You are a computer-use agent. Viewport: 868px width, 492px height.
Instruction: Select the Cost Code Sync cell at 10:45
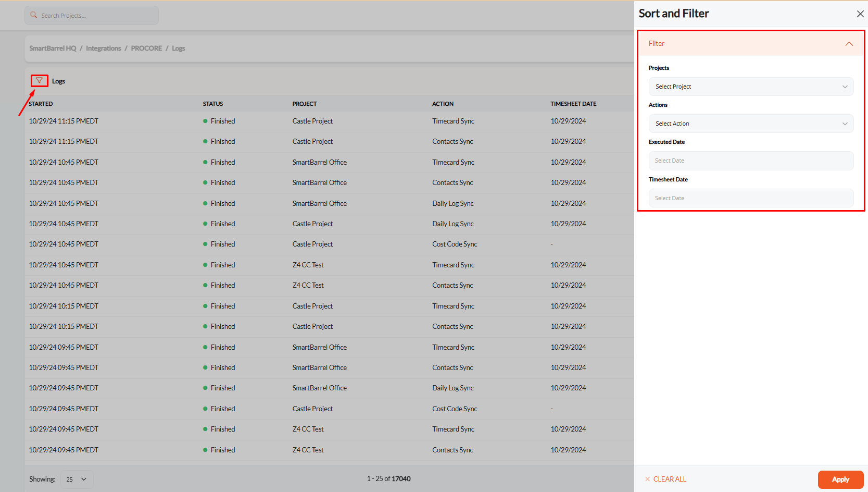(x=455, y=244)
